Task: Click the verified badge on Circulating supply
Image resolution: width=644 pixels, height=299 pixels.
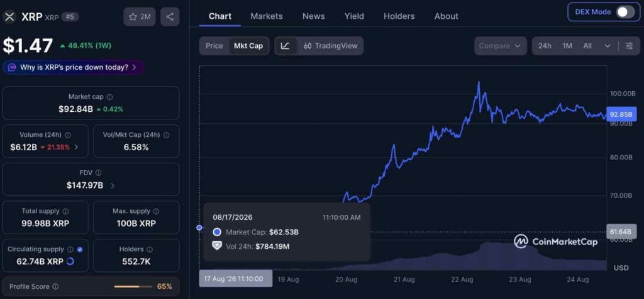Action: tap(80, 249)
